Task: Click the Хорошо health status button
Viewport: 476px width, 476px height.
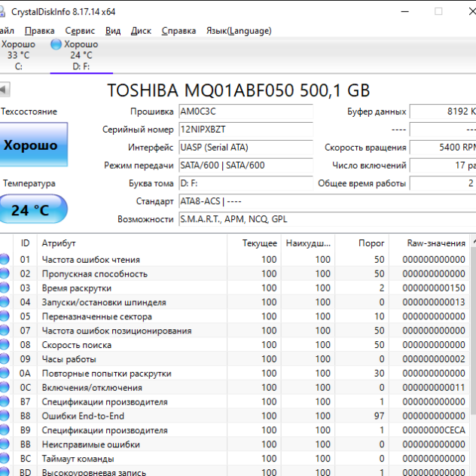Action: (33, 145)
